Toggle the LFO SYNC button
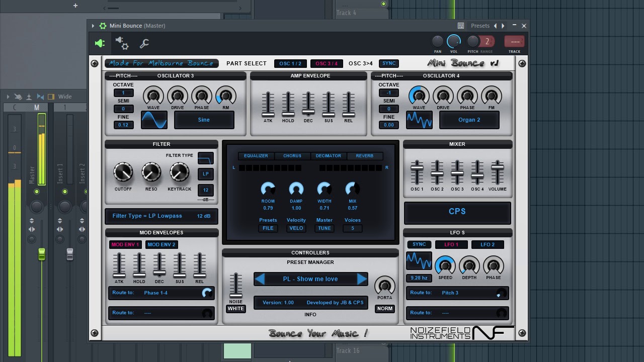Screen dimensions: 644x362 419,244
